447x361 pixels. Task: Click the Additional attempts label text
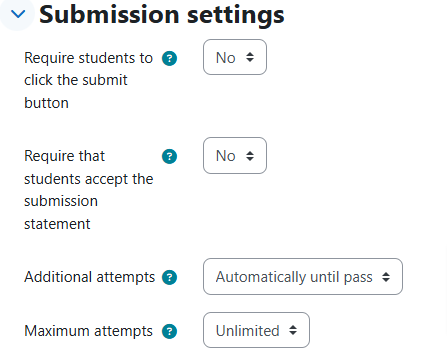tap(90, 277)
